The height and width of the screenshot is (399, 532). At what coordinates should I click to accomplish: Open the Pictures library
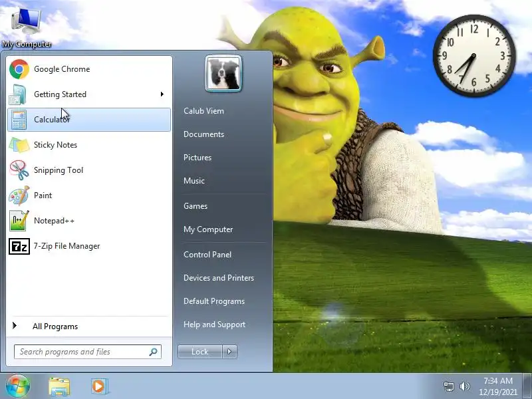tap(198, 158)
